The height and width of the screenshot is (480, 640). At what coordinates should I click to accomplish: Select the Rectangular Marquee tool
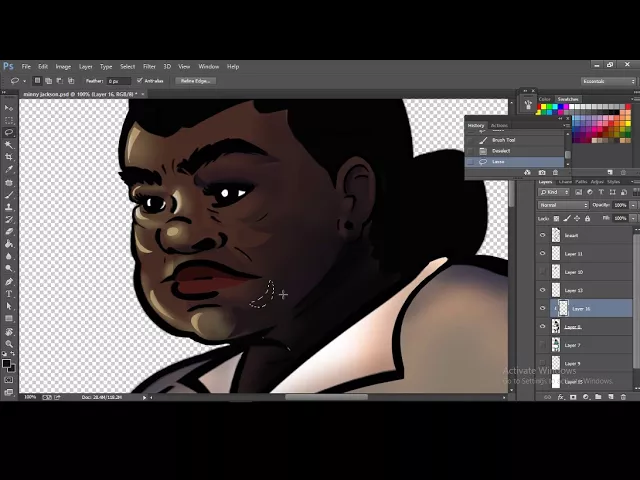tap(9, 120)
